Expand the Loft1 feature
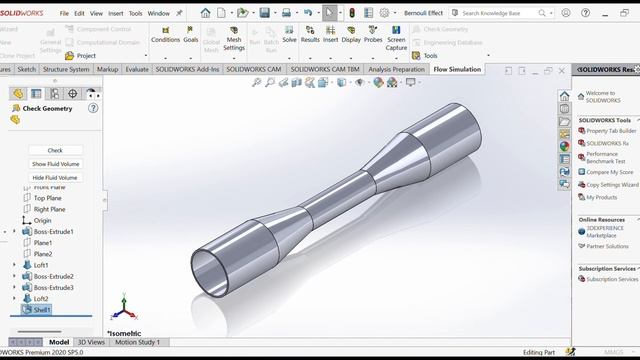 (14, 265)
